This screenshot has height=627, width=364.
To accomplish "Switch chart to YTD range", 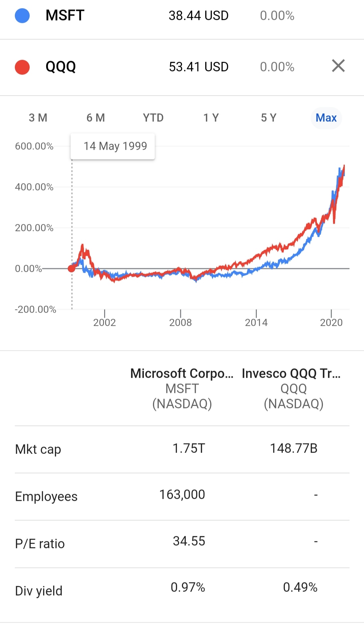I will coord(153,118).
